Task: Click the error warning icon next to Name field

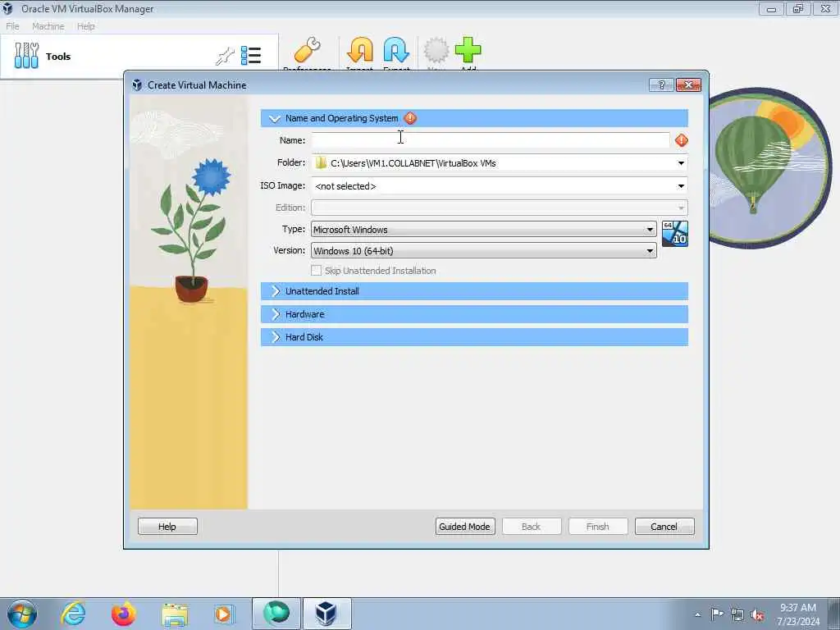Action: (x=682, y=140)
